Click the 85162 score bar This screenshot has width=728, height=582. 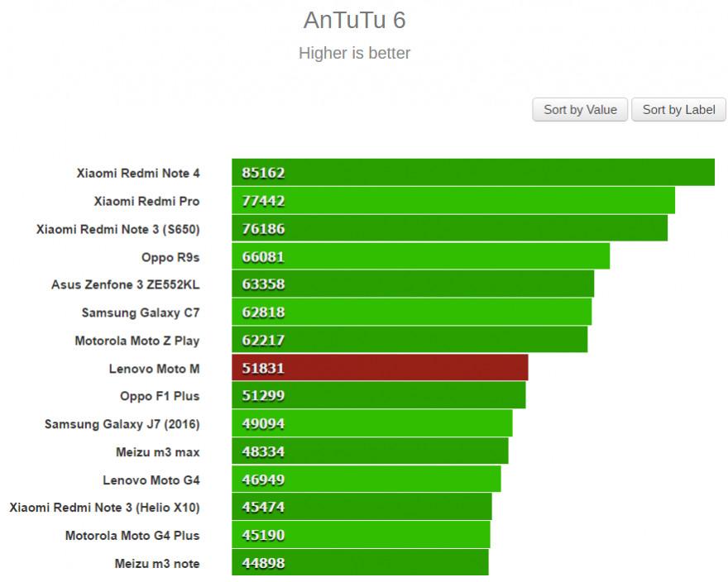tap(473, 172)
